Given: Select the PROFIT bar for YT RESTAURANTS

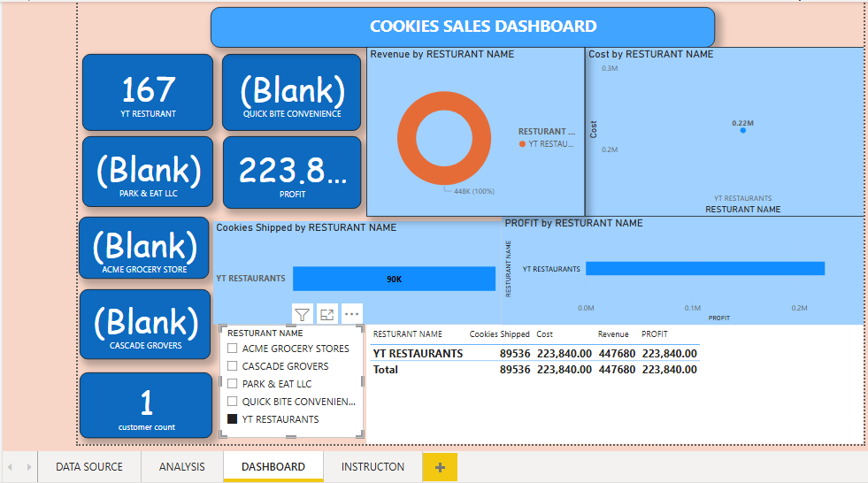Looking at the screenshot, I should click(705, 268).
